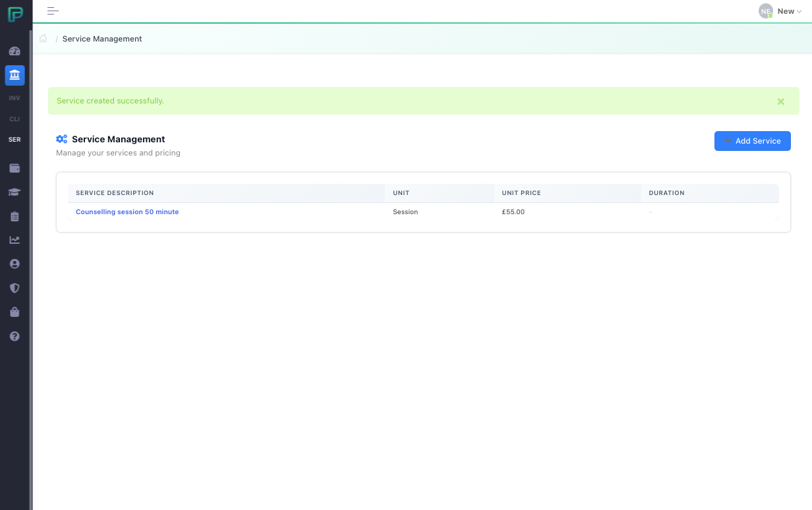This screenshot has width=812, height=510.
Task: Open 'Counselling session 50 minute' service link
Action: pyautogui.click(x=127, y=212)
